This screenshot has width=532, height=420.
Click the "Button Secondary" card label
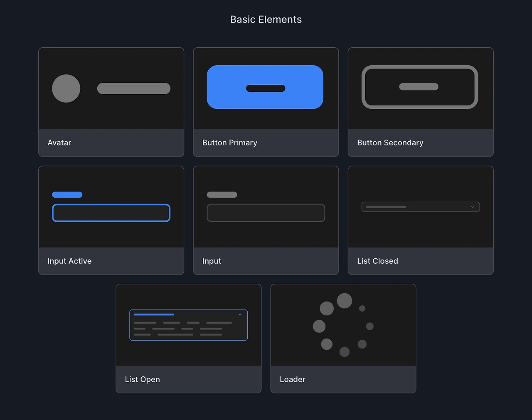click(390, 142)
